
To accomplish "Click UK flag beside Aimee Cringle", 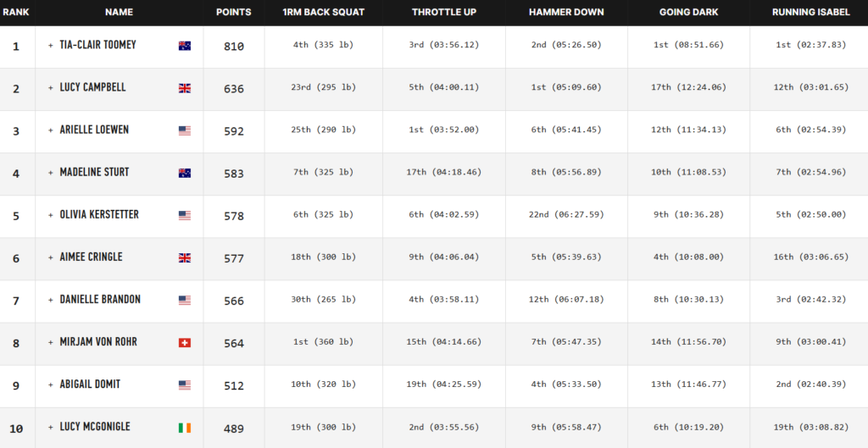I will click(184, 257).
